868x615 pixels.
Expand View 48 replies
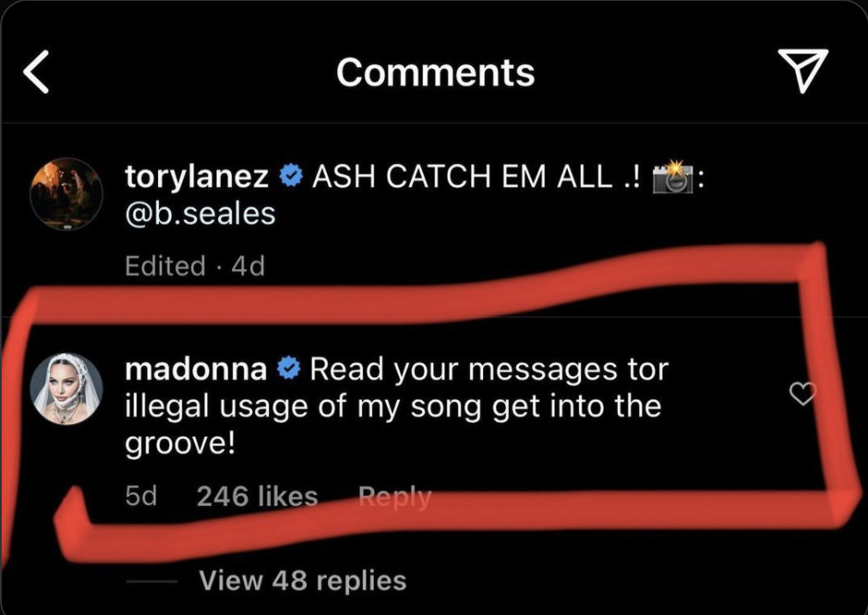[303, 581]
